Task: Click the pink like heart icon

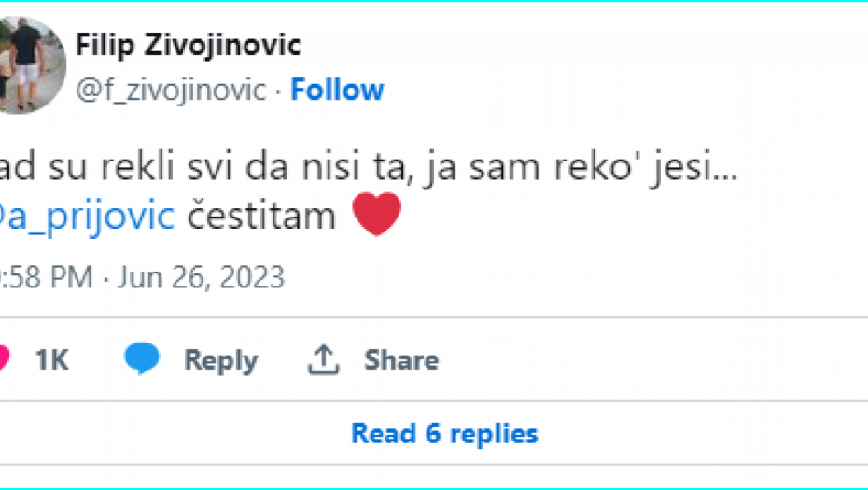Action: tap(5, 359)
